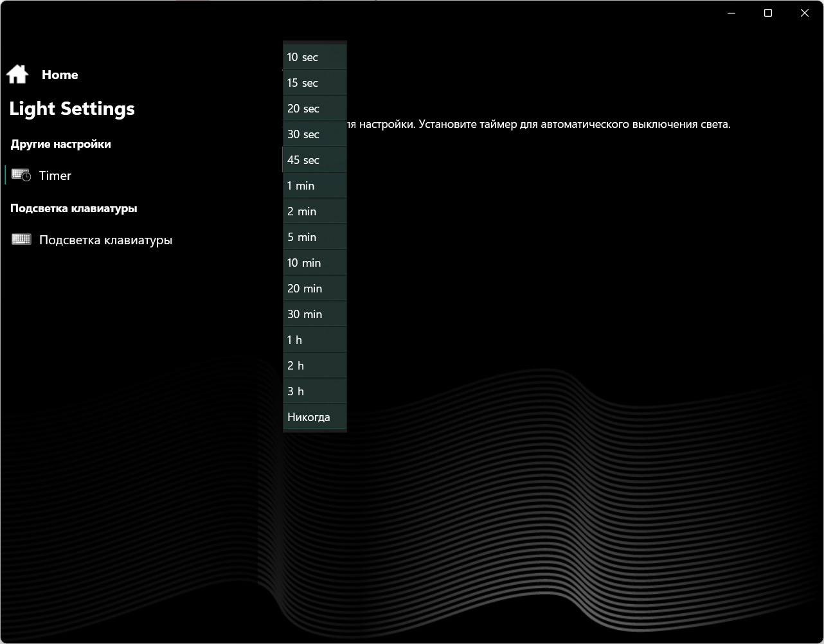Click the Home house icon
Viewport: 824px width, 644px height.
click(17, 75)
